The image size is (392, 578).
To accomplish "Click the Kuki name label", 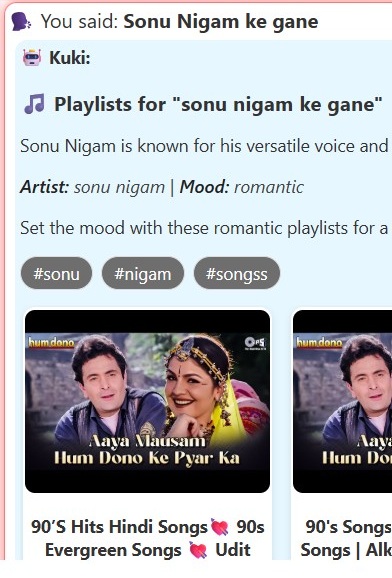I will click(70, 58).
